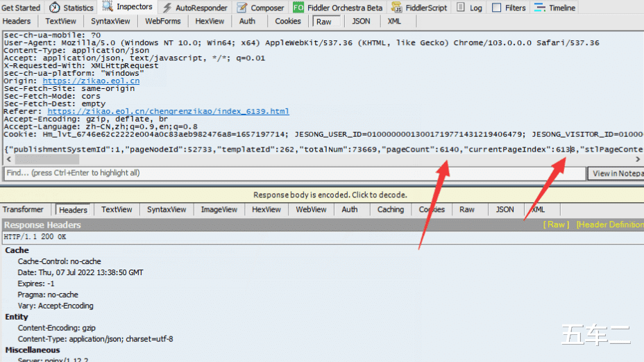Open the Referer index_6139.html link

point(168,111)
